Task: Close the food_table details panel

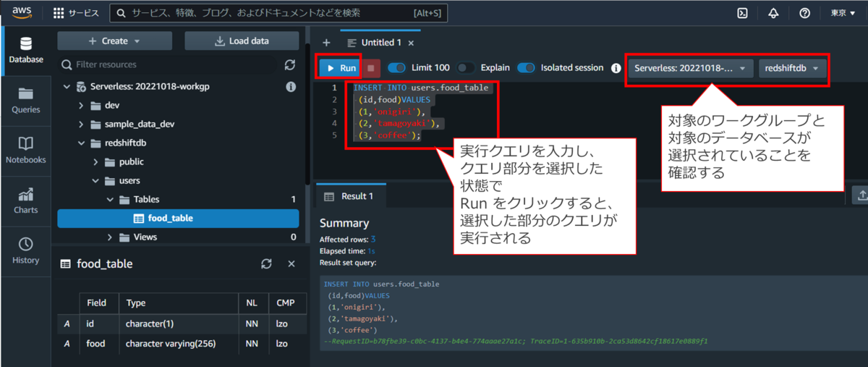Action: coord(291,264)
